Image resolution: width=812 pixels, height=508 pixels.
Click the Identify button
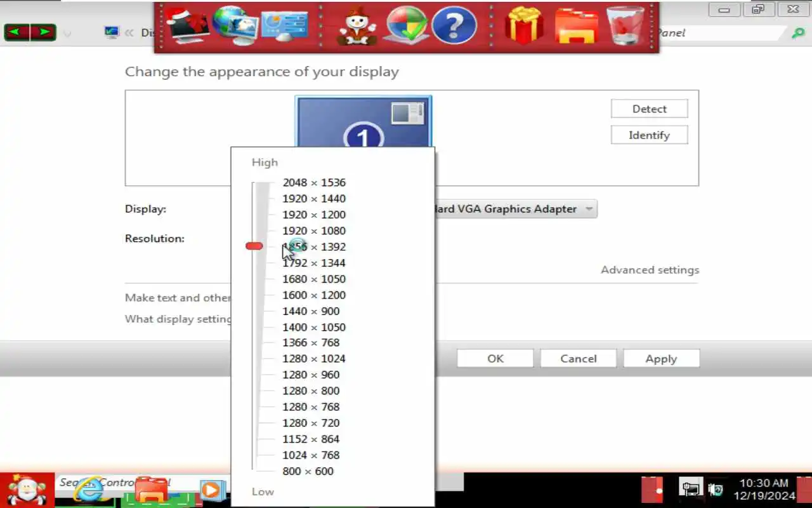649,135
